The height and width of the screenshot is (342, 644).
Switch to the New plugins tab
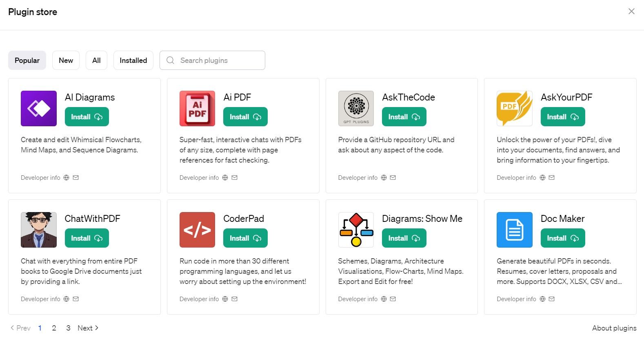click(x=66, y=60)
